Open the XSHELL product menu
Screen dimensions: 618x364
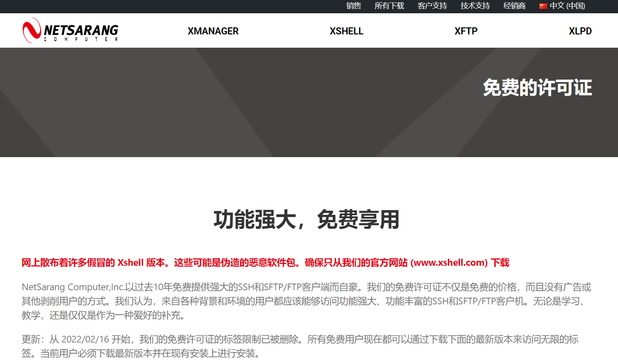click(346, 31)
